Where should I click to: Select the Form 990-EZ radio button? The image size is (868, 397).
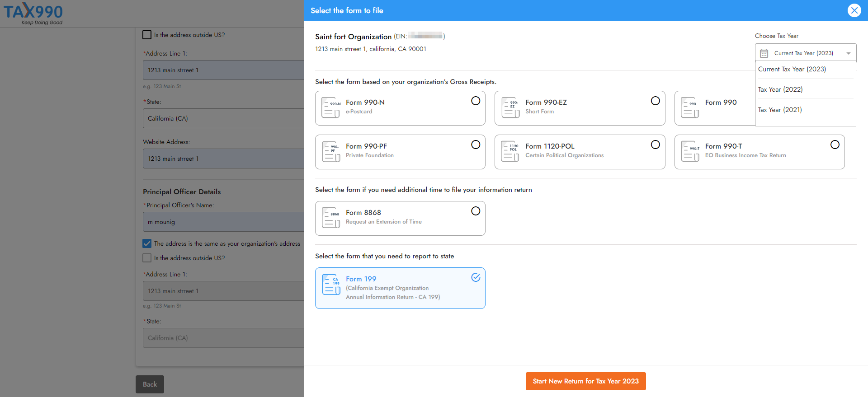pyautogui.click(x=655, y=101)
